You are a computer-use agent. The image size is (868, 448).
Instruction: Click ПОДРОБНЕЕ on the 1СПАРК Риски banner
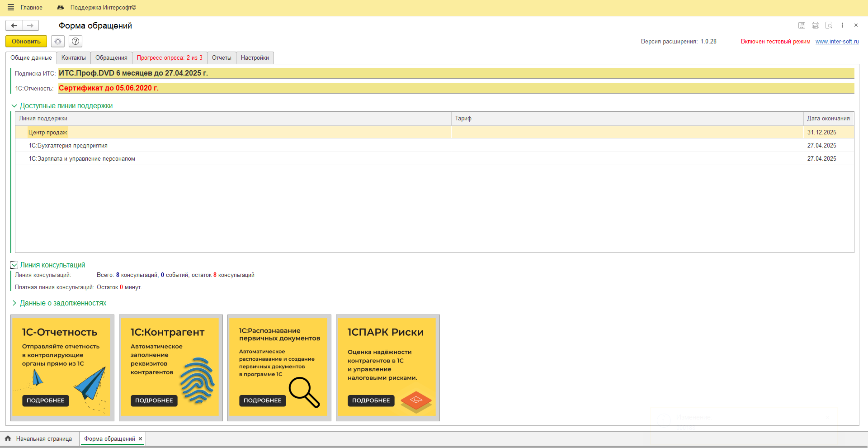pyautogui.click(x=371, y=401)
